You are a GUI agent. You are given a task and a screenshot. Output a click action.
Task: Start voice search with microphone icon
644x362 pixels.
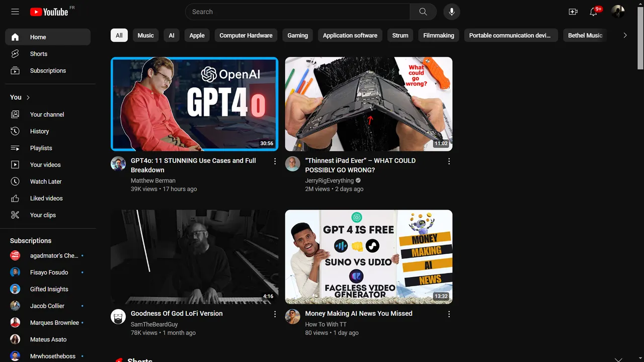452,12
